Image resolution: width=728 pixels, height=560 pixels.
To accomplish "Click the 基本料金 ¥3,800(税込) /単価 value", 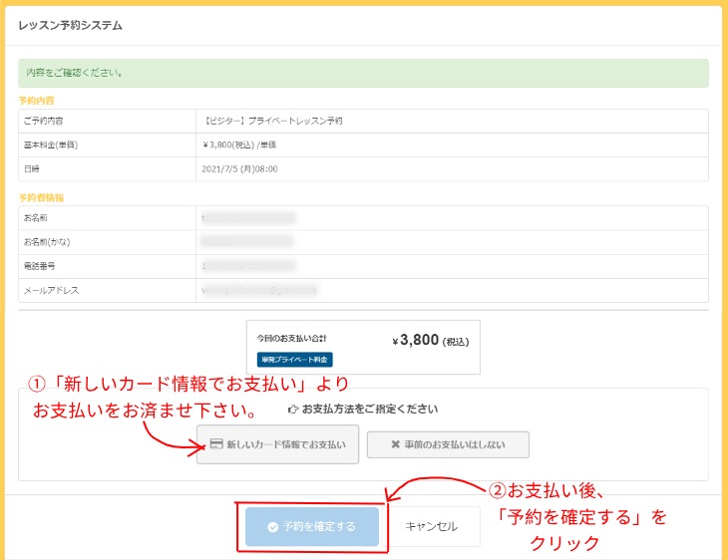I will pos(241,144).
